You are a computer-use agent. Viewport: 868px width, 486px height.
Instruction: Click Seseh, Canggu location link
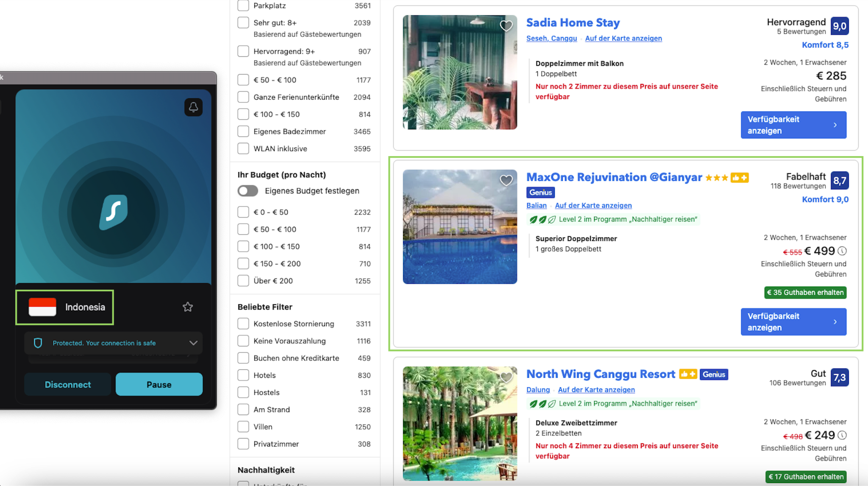pos(551,38)
